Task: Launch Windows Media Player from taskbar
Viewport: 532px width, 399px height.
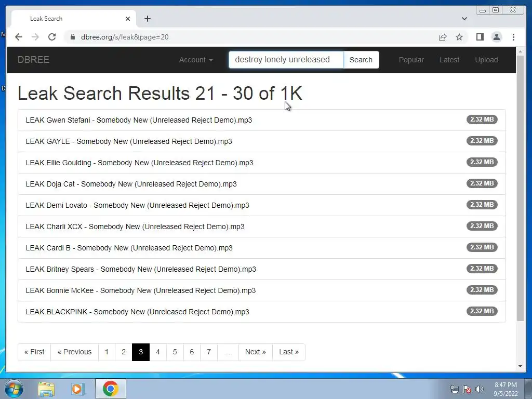Action: click(x=78, y=389)
